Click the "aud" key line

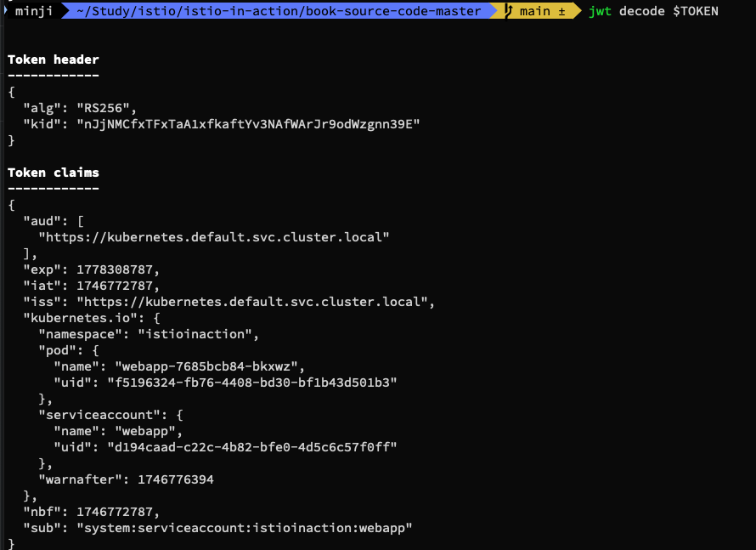pyautogui.click(x=54, y=221)
